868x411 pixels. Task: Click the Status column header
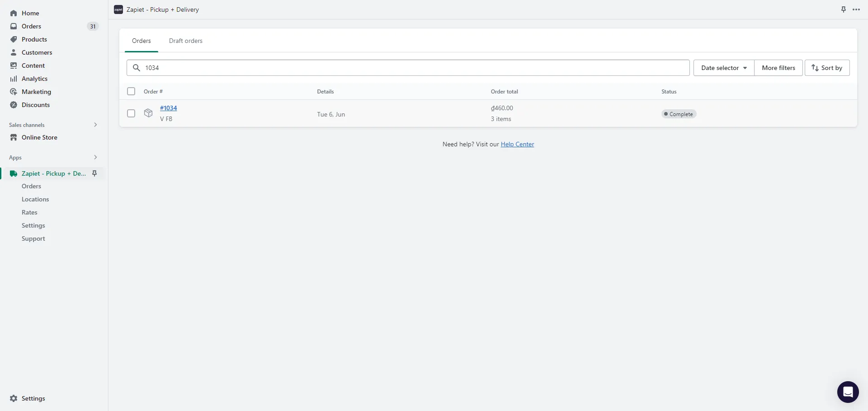pos(669,91)
